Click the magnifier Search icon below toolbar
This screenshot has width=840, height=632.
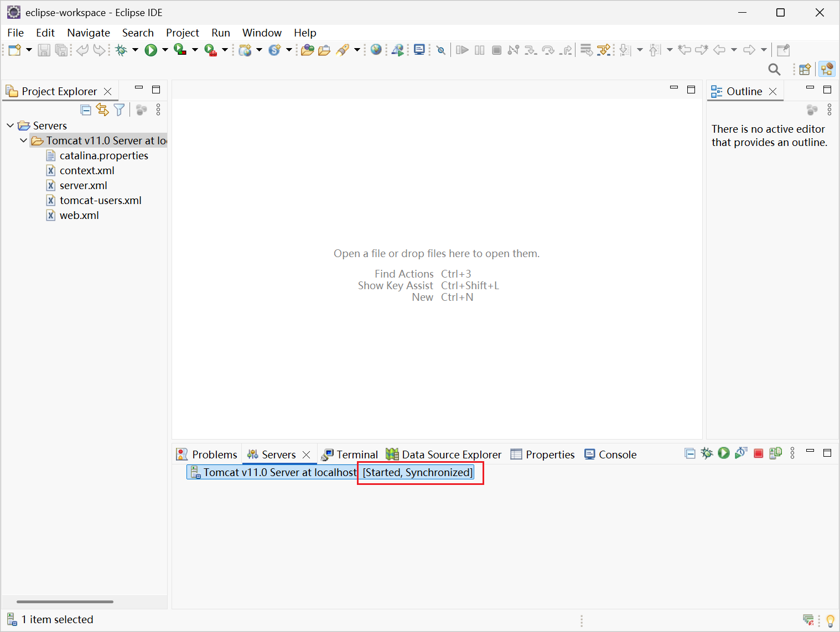click(774, 69)
